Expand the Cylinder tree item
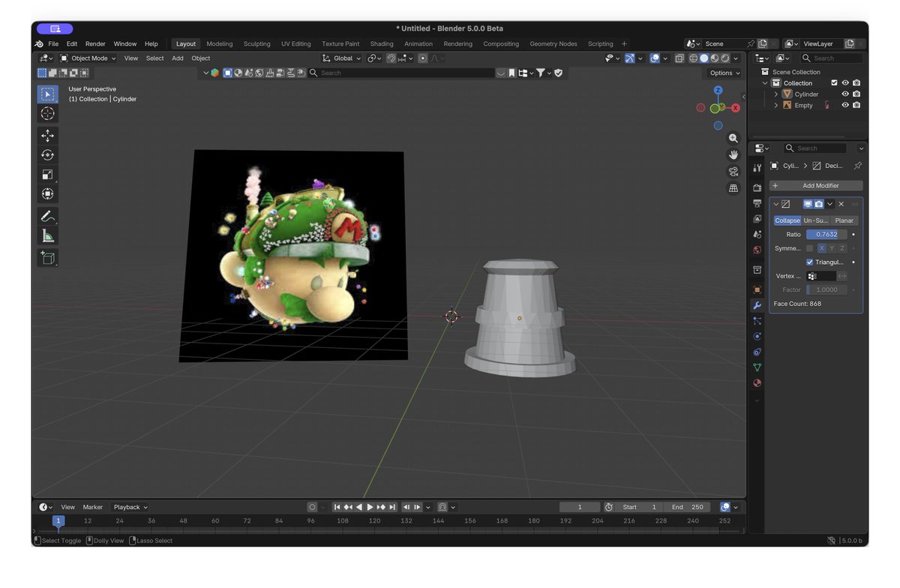Image resolution: width=900 pixels, height=588 pixels. coord(776,94)
